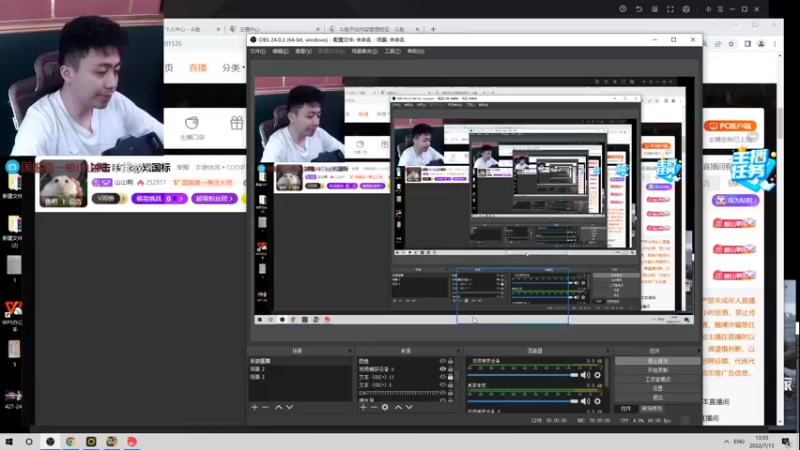Viewport: 800px width, 450px height.
Task: Click the 工作室模式 button in OBS Controls
Action: [657, 379]
